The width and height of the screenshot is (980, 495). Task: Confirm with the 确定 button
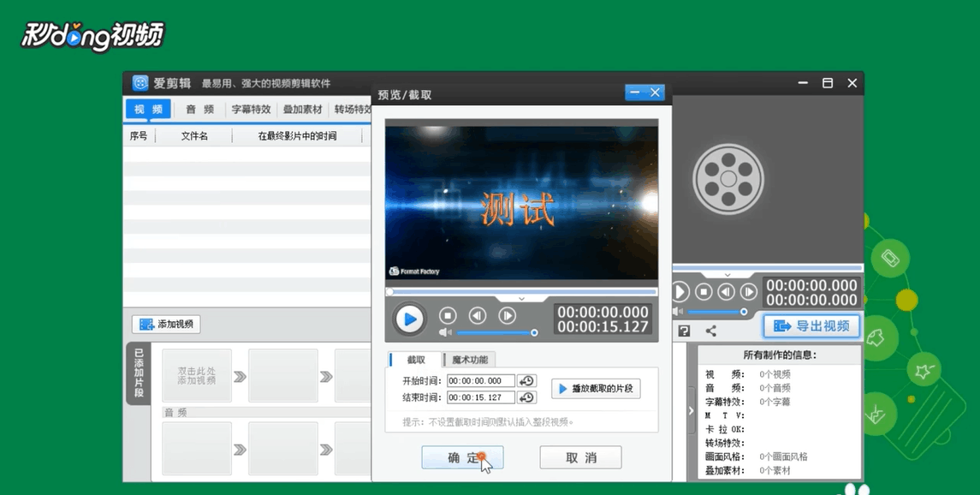pos(462,457)
